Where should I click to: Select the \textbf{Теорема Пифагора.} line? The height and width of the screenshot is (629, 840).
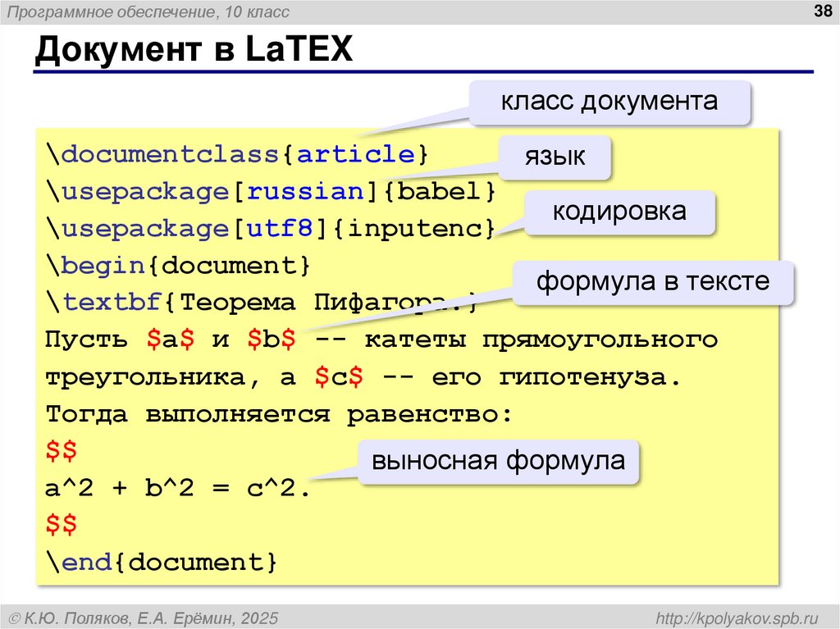[205, 303]
